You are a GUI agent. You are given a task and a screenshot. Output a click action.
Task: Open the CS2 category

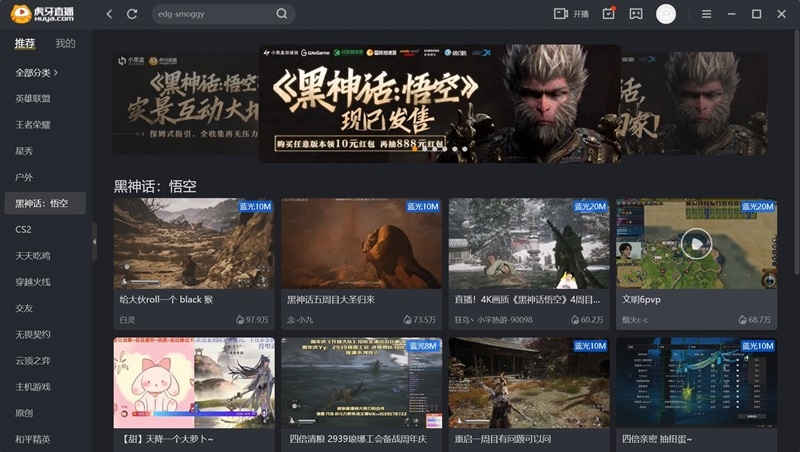click(x=23, y=230)
